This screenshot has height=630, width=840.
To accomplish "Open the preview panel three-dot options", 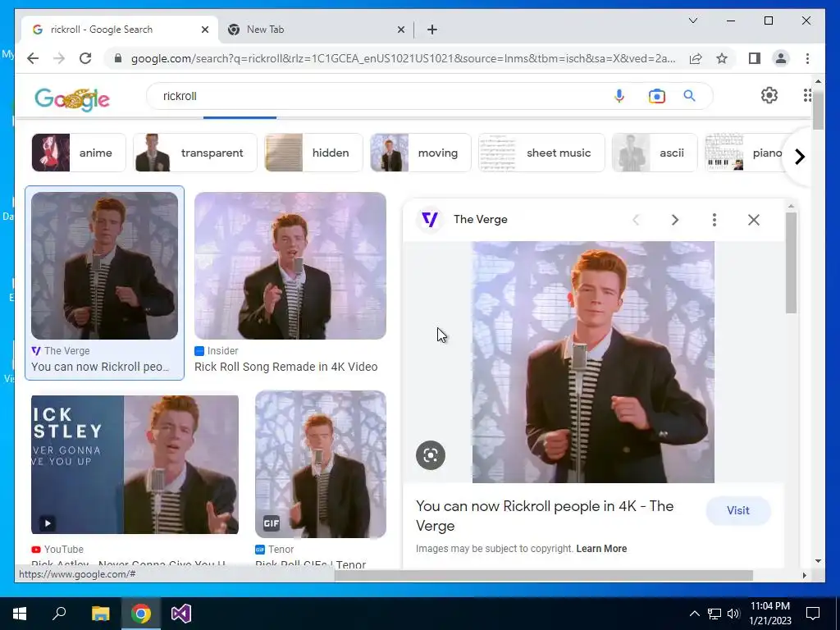I will click(x=714, y=220).
